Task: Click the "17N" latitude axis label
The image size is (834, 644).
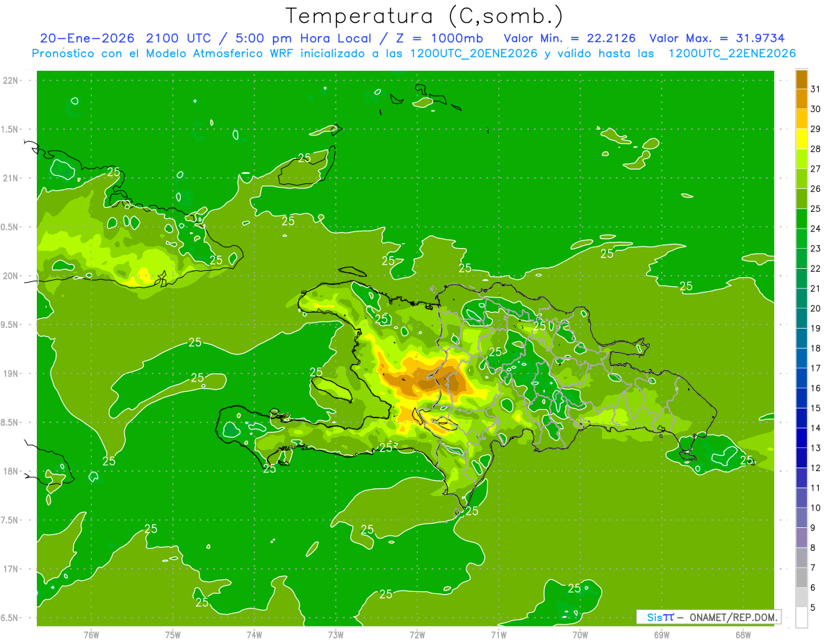Action: (x=10, y=570)
